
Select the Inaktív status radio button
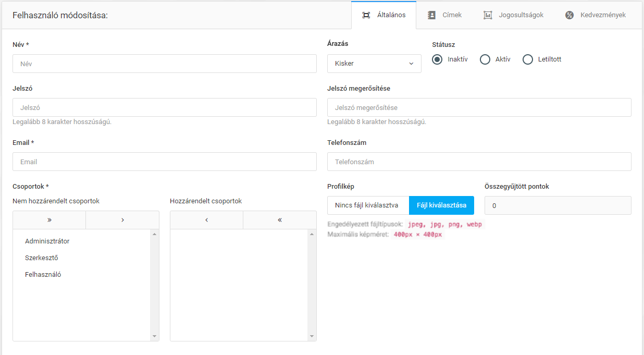coord(438,59)
